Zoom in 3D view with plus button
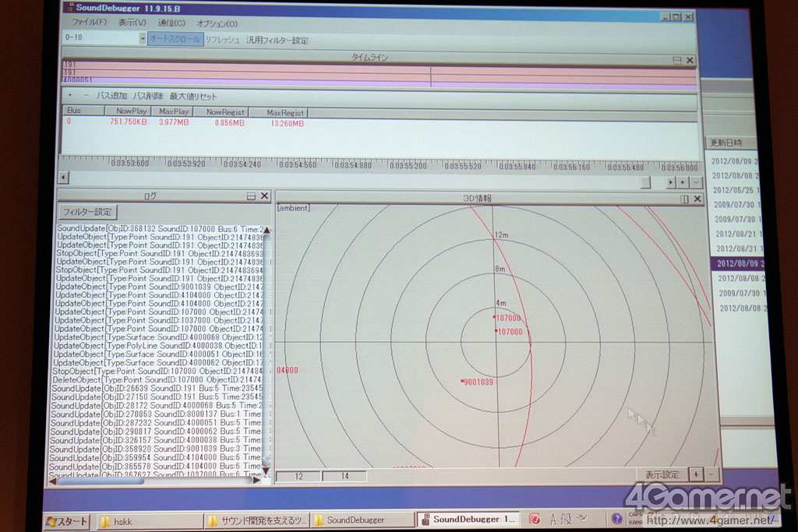 (x=696, y=474)
